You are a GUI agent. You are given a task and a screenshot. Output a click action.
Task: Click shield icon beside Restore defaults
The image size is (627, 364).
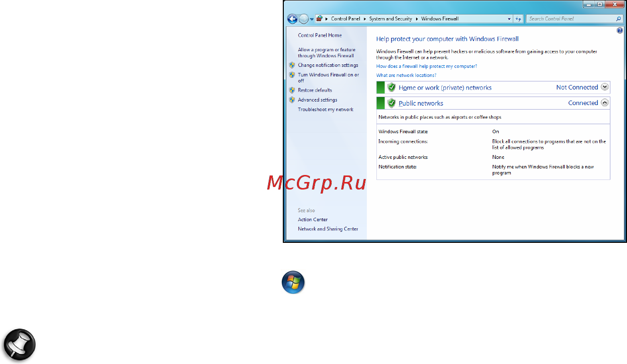(292, 90)
